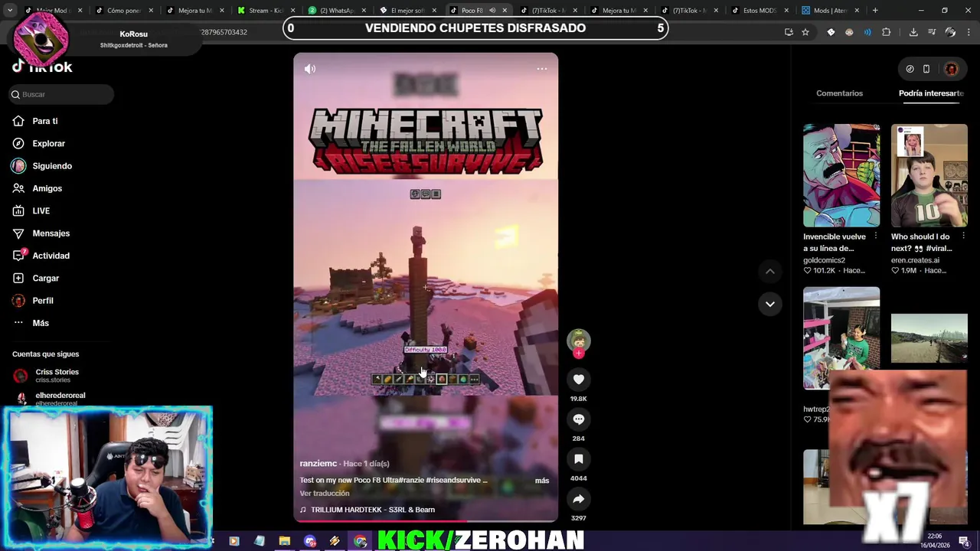The image size is (980, 551).
Task: Like the video with the heart icon
Action: click(579, 380)
